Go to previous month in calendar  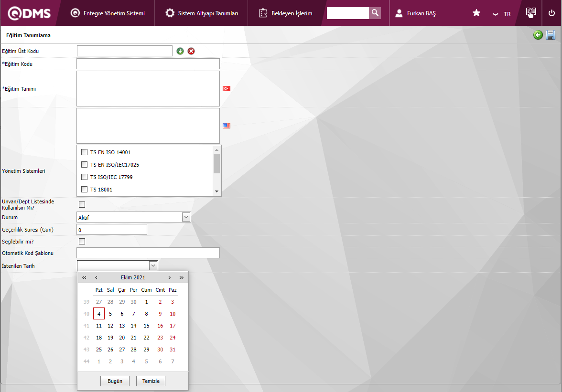pyautogui.click(x=96, y=277)
